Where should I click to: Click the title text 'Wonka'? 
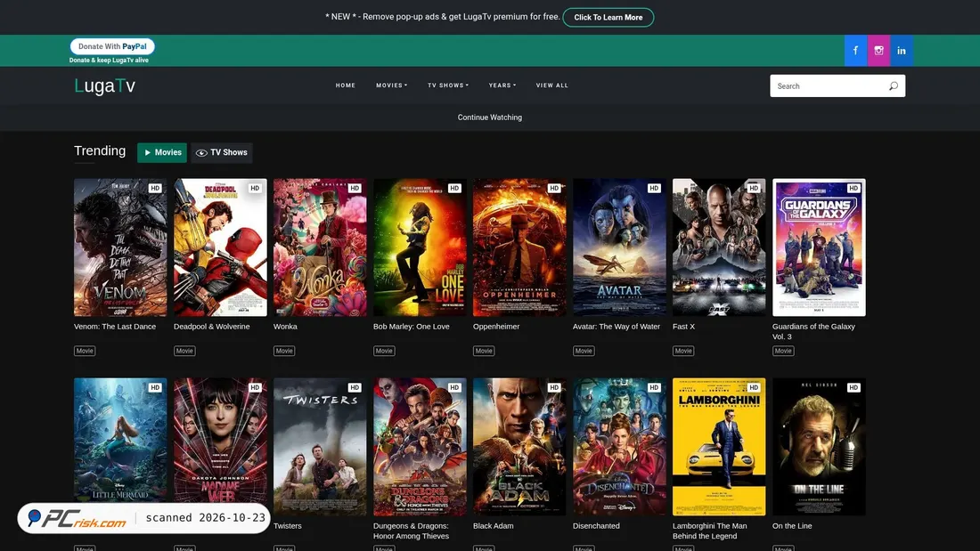tap(285, 327)
